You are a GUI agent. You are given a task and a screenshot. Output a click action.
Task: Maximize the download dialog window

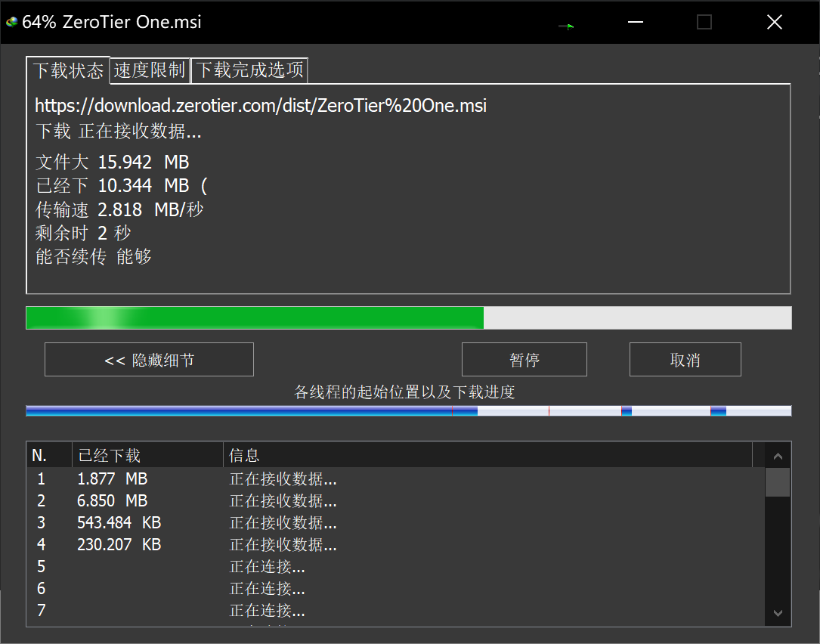[x=704, y=22]
